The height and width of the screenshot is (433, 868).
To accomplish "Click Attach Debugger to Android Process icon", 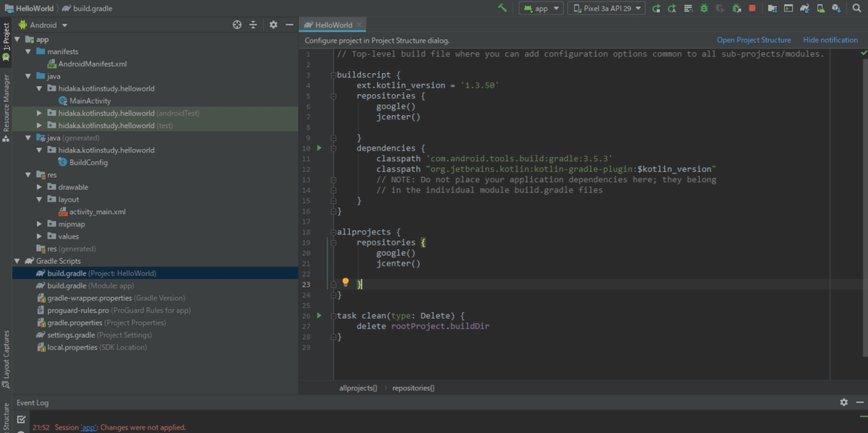I will [x=736, y=9].
